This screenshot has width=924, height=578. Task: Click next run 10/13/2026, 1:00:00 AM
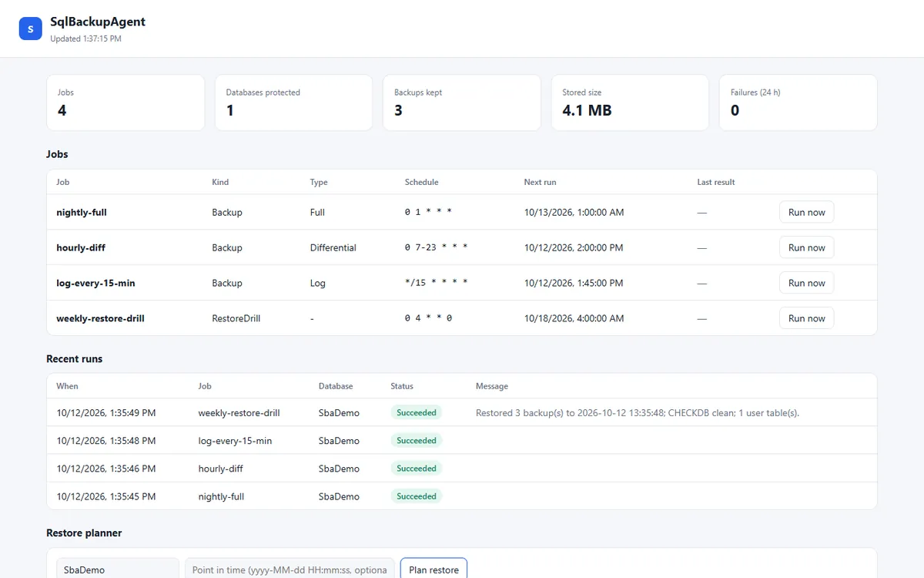click(574, 212)
